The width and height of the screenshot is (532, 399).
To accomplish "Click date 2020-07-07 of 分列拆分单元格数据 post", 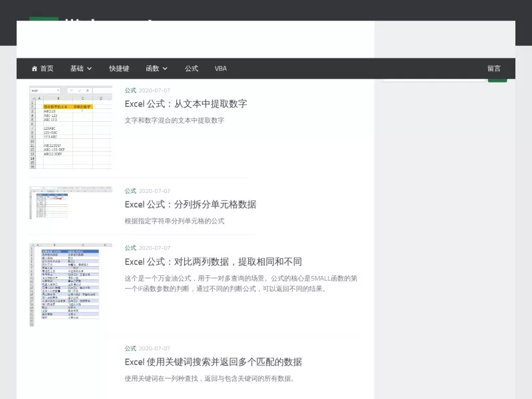I will coord(154,191).
